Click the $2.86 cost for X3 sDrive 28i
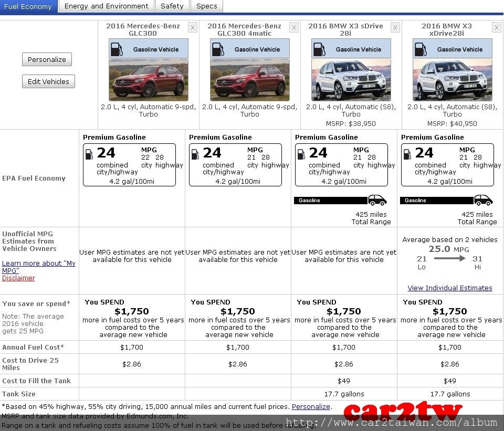The image size is (504, 431). [x=343, y=364]
